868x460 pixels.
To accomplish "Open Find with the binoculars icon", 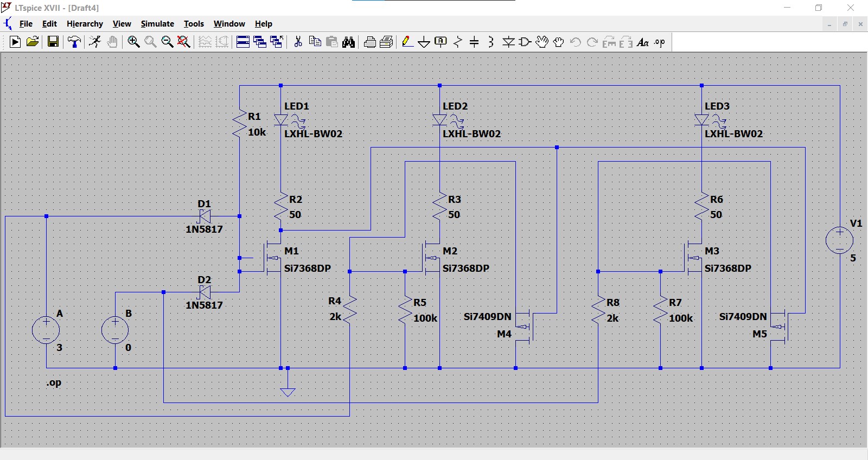I will tap(349, 42).
